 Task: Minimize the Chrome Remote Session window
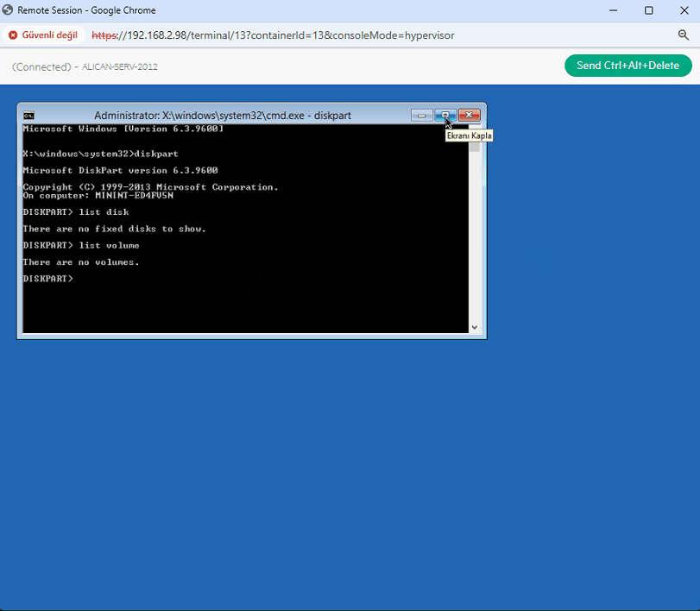tap(614, 10)
